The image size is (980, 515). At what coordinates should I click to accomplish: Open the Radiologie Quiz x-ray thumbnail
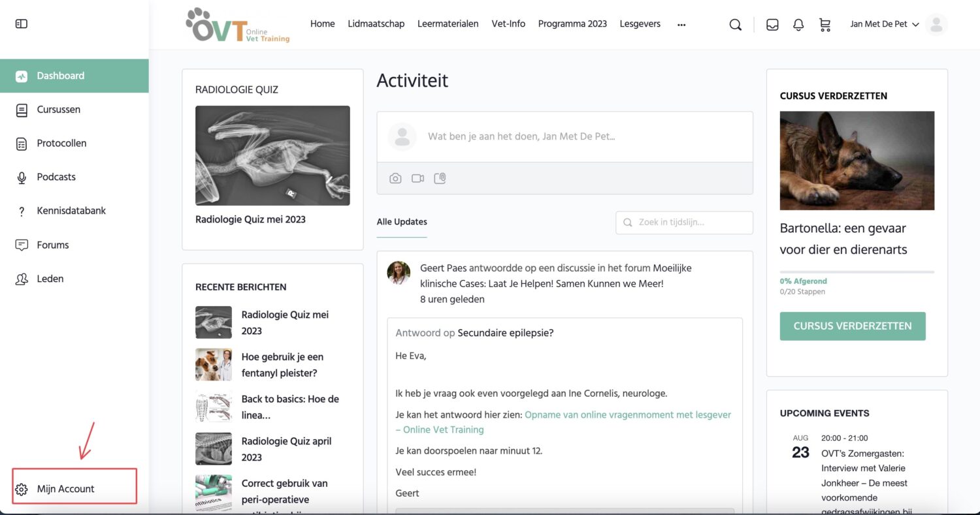[272, 156]
